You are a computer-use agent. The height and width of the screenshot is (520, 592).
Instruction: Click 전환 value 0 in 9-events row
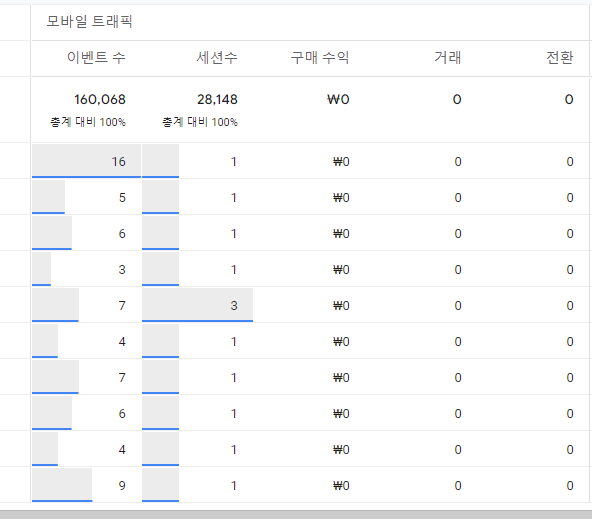570,485
